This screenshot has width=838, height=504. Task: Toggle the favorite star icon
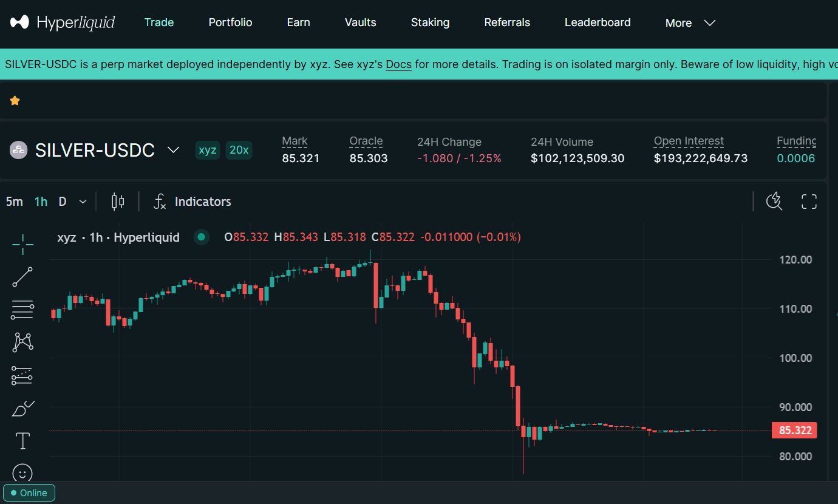click(15, 101)
